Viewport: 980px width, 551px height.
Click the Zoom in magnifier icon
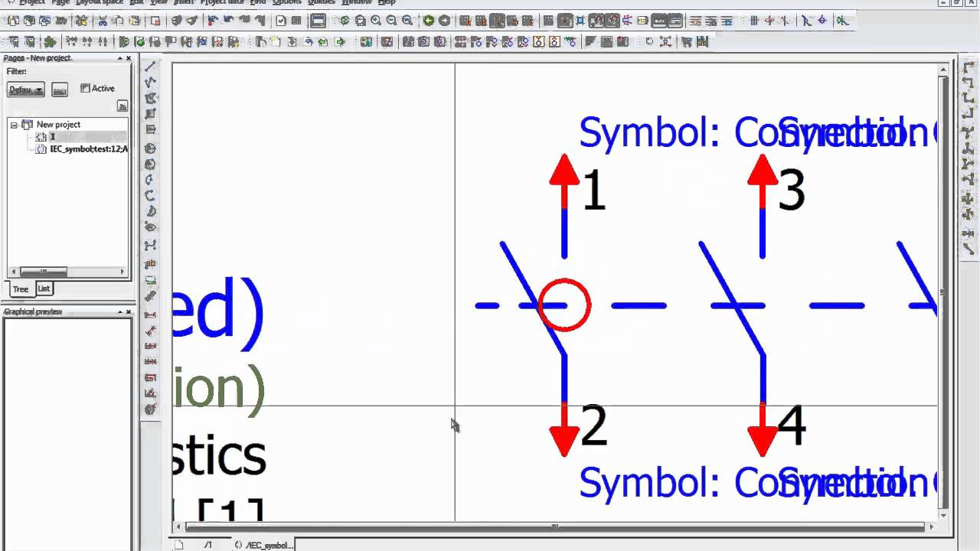click(376, 21)
